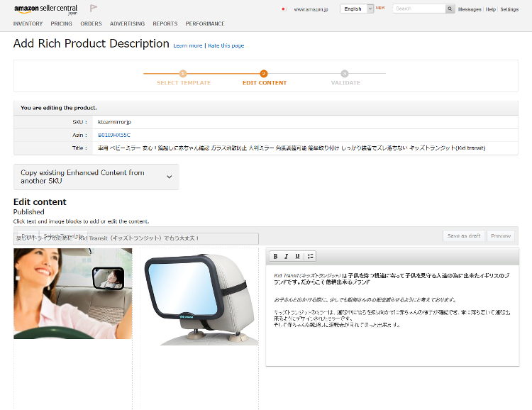
Task: Toggle bold formatting in editor
Action: 275,256
